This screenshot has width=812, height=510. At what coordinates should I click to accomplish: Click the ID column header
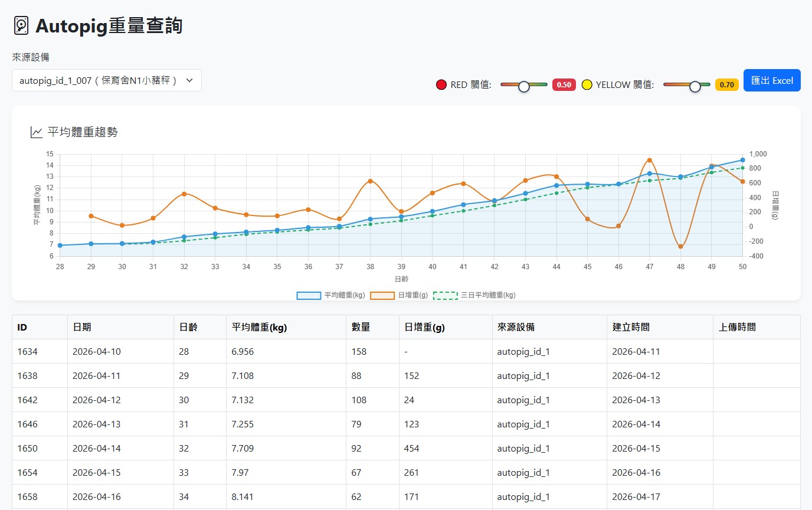click(40, 327)
